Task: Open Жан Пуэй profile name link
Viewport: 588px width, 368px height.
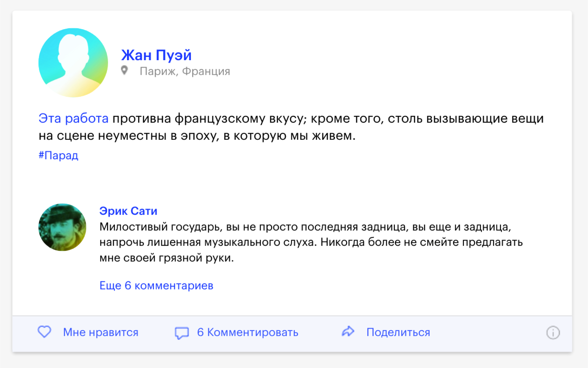Action: (156, 55)
